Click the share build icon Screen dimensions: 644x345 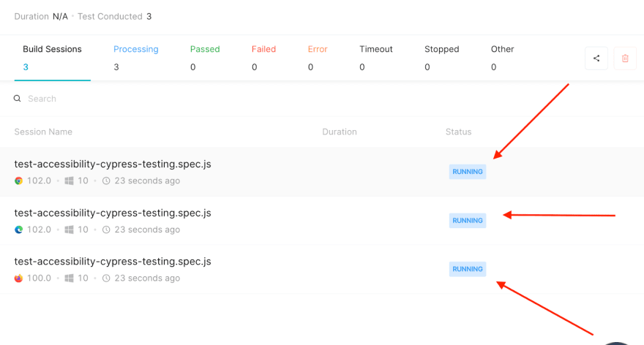click(596, 58)
